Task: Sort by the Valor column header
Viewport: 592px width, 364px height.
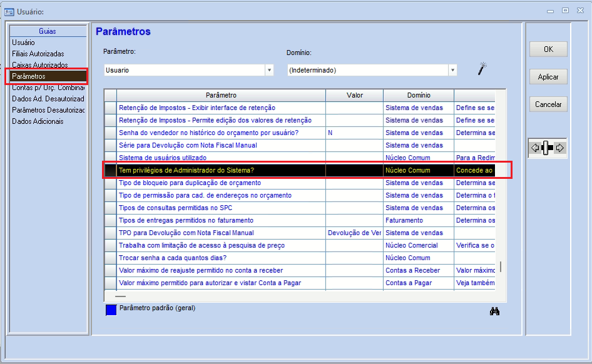Action: point(354,95)
